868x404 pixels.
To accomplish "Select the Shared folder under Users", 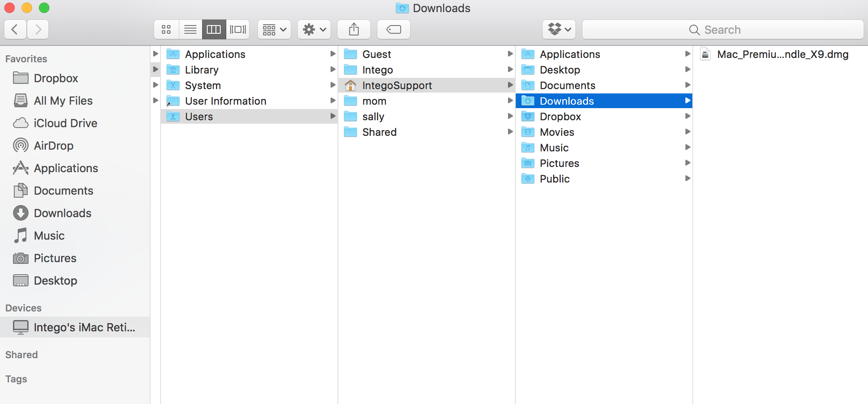I will (x=427, y=132).
